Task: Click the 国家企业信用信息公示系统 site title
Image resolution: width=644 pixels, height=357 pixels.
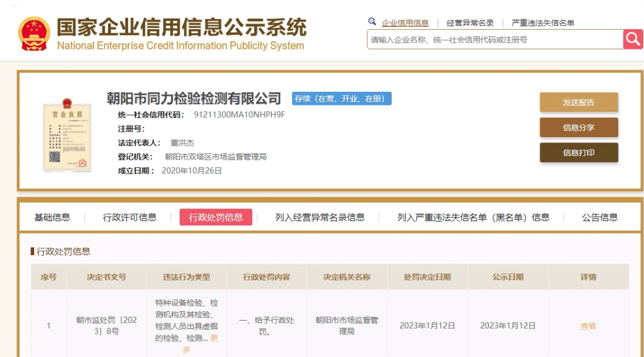Action: pyautogui.click(x=181, y=27)
